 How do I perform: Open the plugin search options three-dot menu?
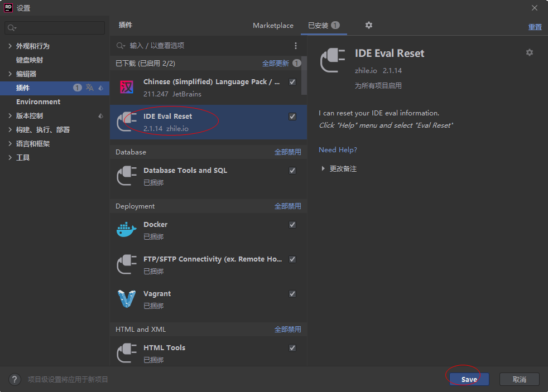point(296,46)
